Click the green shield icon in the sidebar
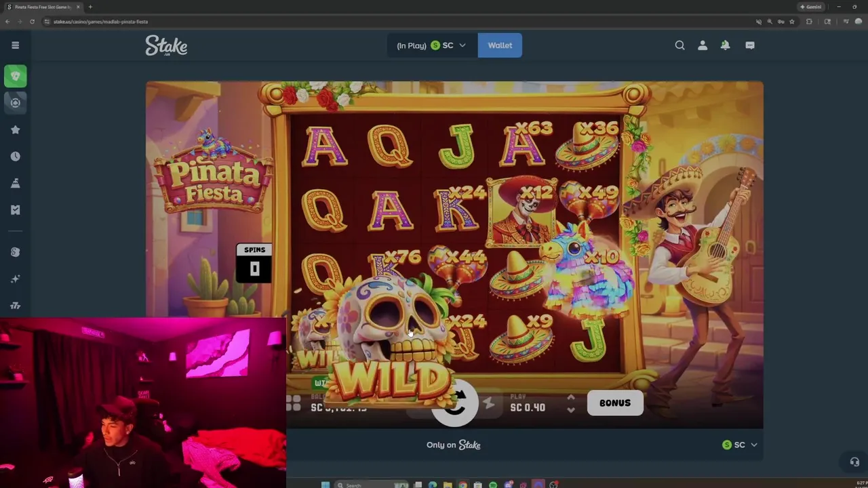868x488 pixels. coord(15,76)
